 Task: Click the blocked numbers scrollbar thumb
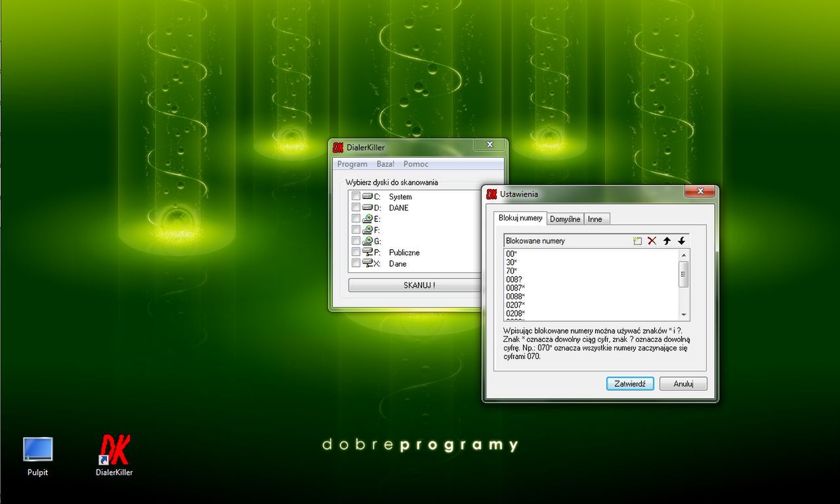click(684, 274)
